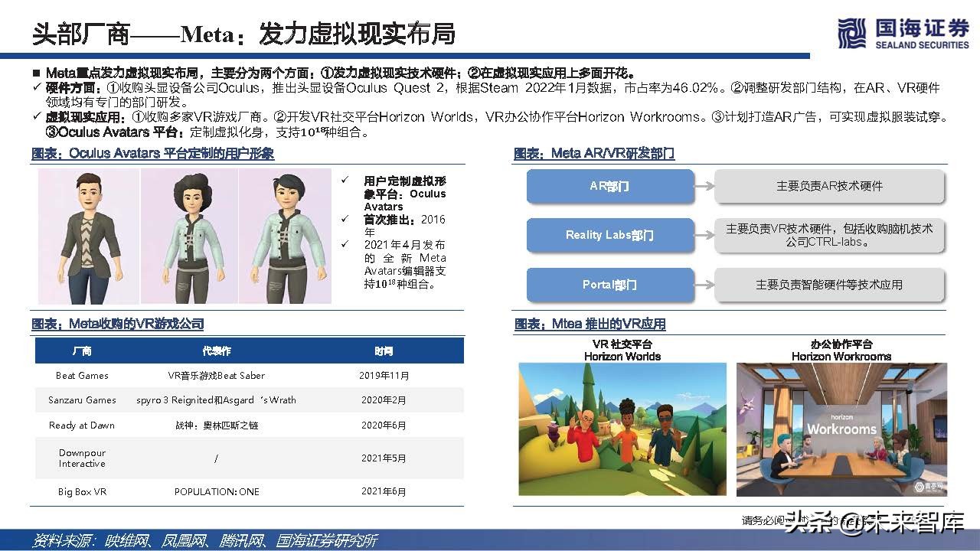Viewport: 980px width, 551px height.
Task: Click the '用户定制虚拟形象平台' bullet text
Action: coord(404,194)
